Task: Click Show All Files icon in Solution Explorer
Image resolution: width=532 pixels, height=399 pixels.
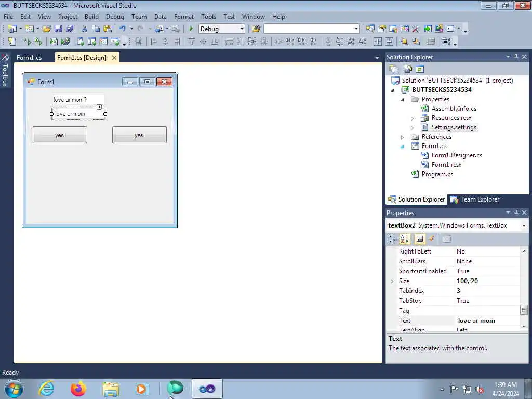Action: point(408,69)
